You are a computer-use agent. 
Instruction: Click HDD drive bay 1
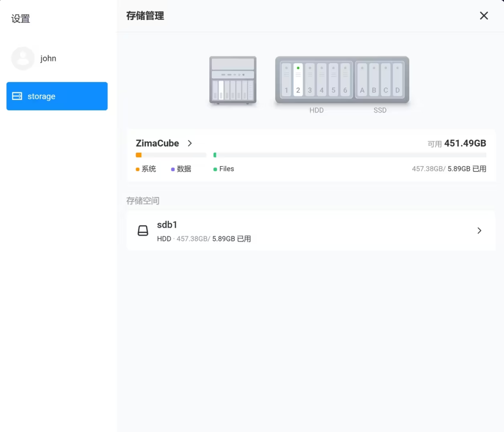pyautogui.click(x=287, y=80)
